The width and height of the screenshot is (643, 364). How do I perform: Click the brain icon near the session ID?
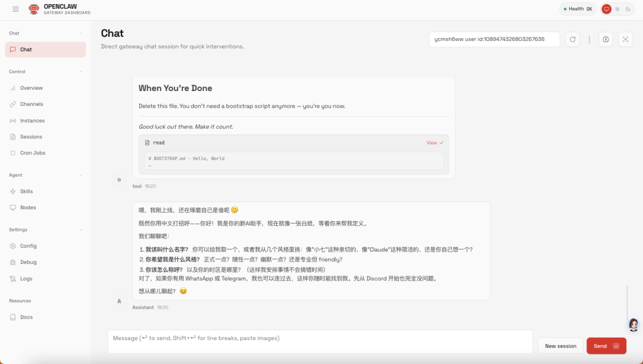[x=605, y=39]
